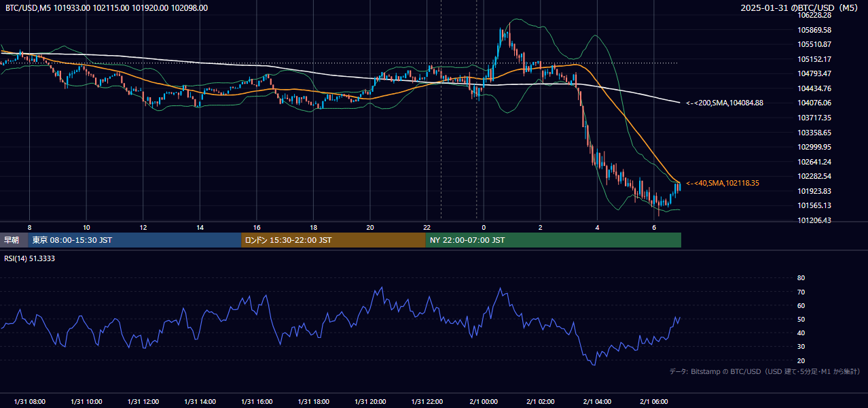Click price axis label 104793.47

(x=815, y=73)
